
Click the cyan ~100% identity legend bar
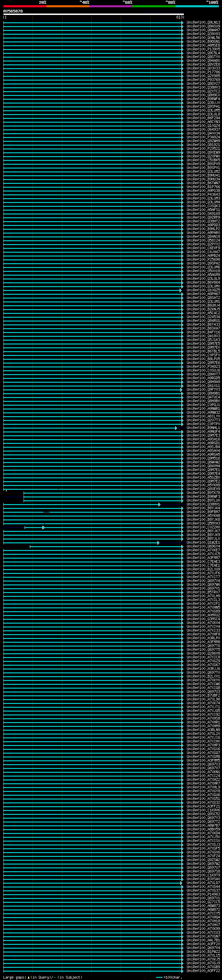pos(197,6)
